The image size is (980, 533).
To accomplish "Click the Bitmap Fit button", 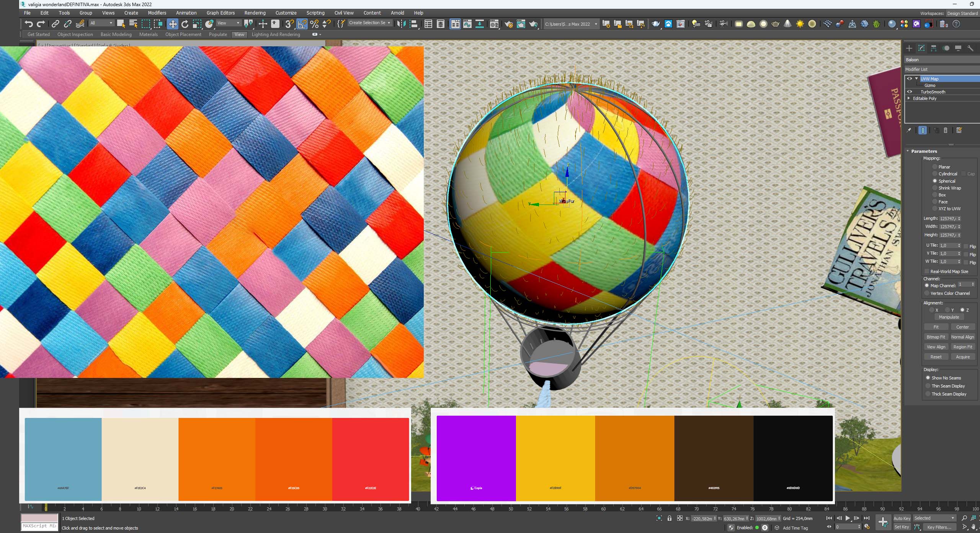I will pos(936,337).
